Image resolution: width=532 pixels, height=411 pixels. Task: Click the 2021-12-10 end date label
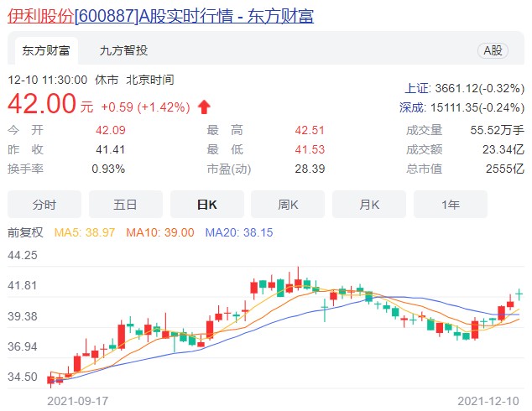[x=488, y=401]
